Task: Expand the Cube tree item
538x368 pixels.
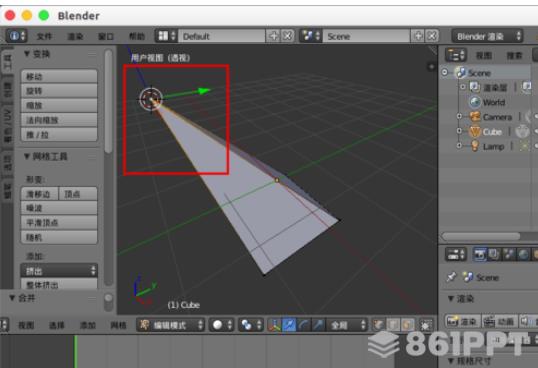Action: coord(459,131)
